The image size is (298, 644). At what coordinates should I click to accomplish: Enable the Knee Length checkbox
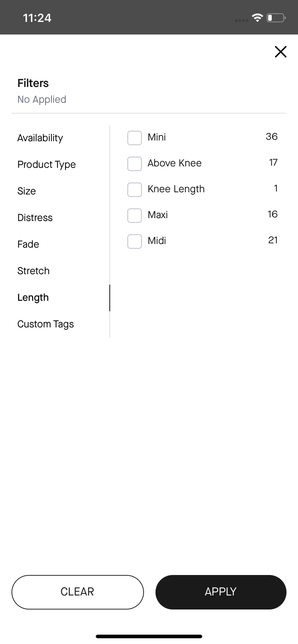(x=135, y=190)
